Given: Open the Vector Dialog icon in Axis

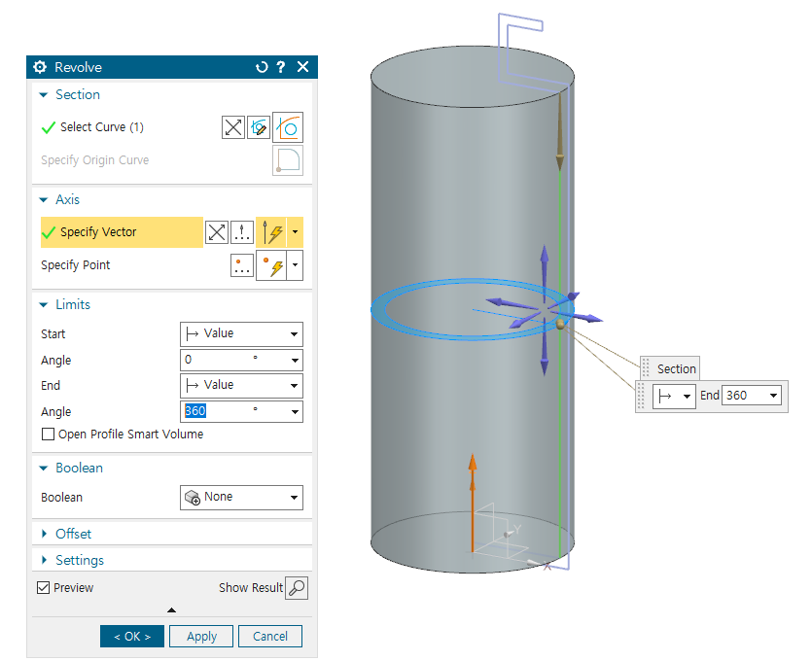Looking at the screenshot, I should tap(242, 232).
